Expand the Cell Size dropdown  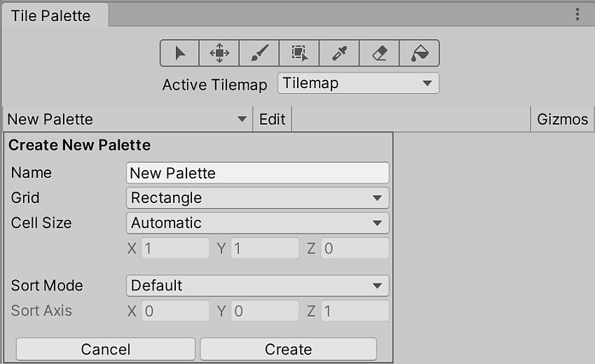tap(257, 223)
